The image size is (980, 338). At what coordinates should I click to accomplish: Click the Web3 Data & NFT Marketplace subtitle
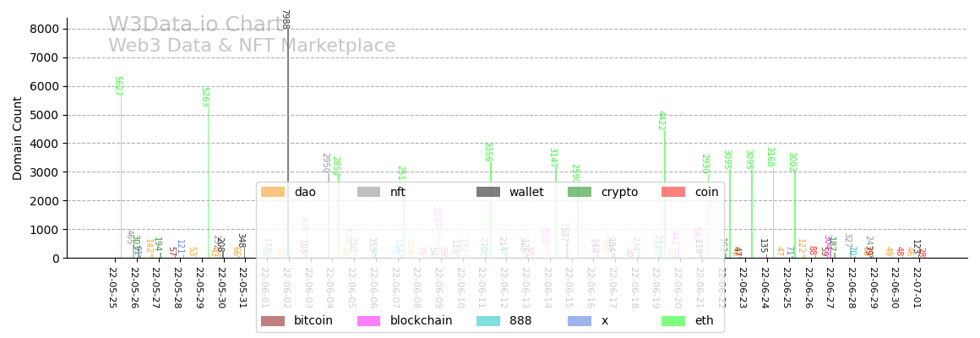[252, 46]
